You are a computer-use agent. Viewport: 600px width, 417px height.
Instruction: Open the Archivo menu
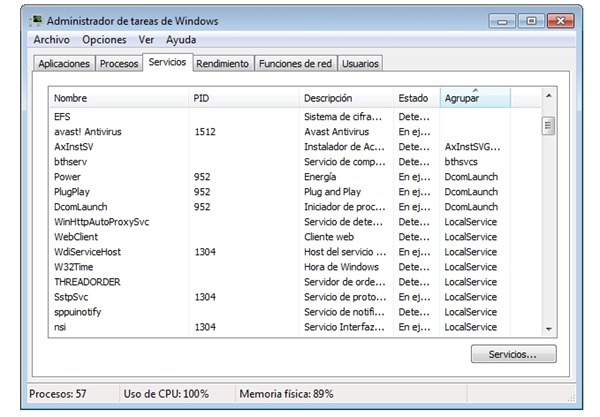coord(52,40)
